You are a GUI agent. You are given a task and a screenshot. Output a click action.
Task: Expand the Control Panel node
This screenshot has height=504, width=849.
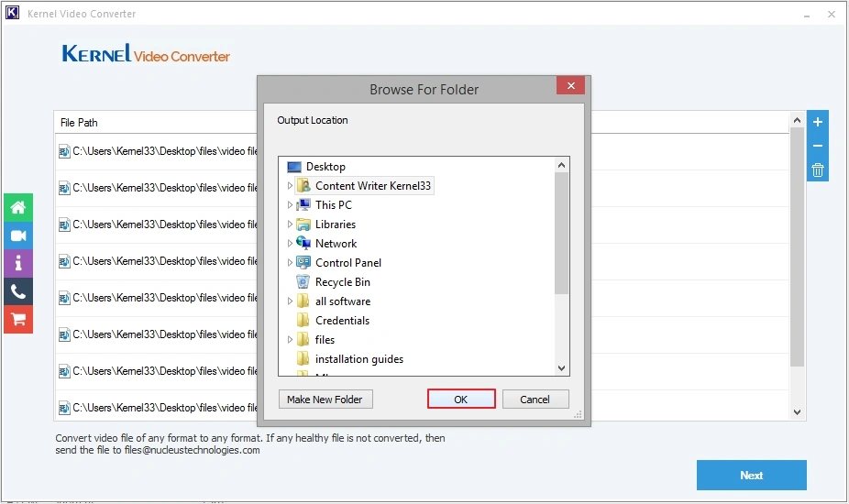[x=290, y=263]
